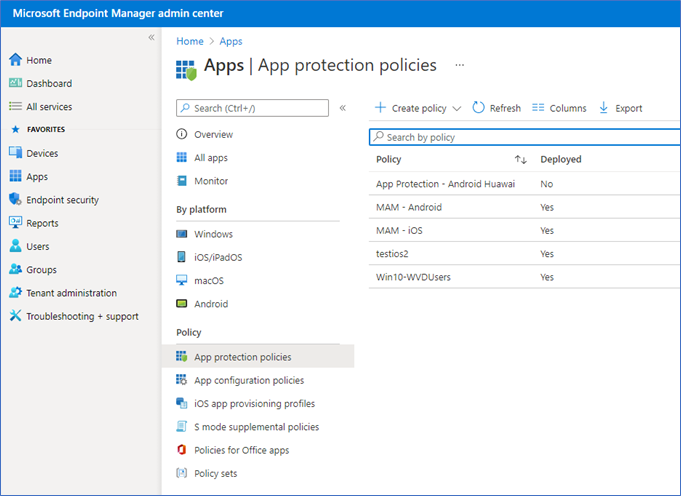The image size is (681, 496).
Task: Click the Deployed No value for Android Huawai
Action: pos(546,184)
